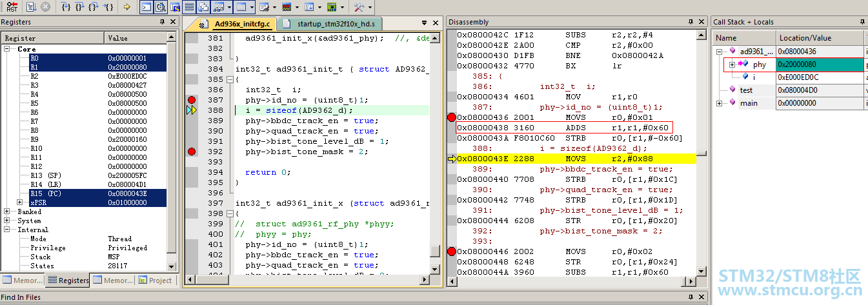Open Toolbox dropdown arrow
Viewport: 868px width, 305px height.
point(370,7)
